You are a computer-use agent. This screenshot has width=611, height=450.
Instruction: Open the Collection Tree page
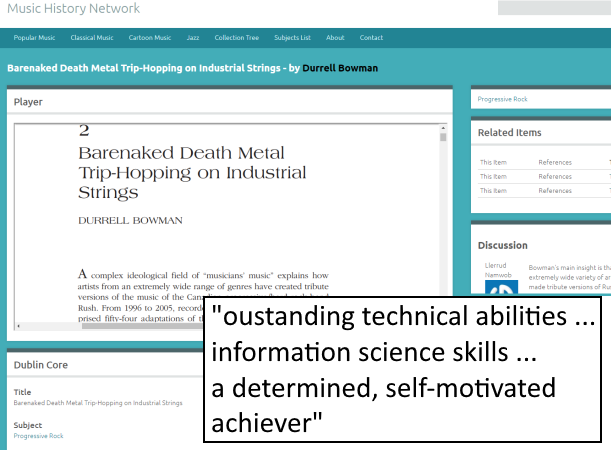click(x=236, y=38)
